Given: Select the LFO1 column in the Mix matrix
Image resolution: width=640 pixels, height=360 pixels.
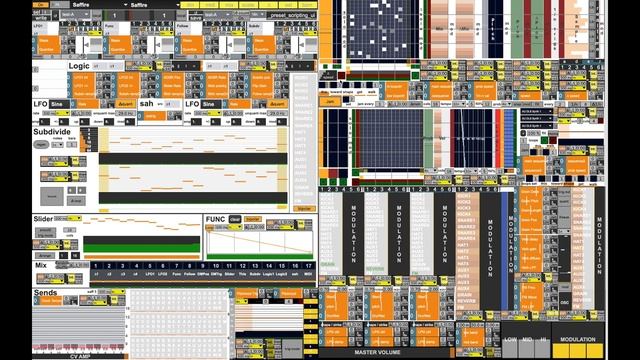Looking at the screenshot, I should [x=149, y=270].
